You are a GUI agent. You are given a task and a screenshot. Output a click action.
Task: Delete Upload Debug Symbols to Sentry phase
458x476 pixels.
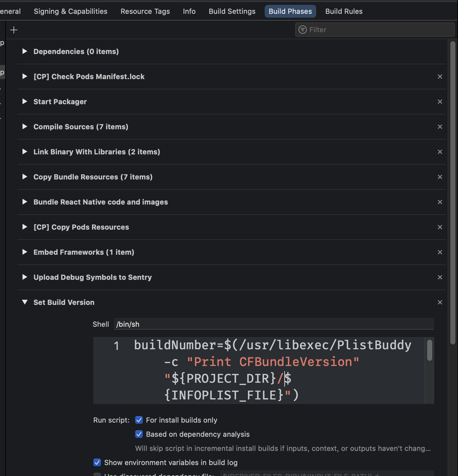[x=440, y=277]
